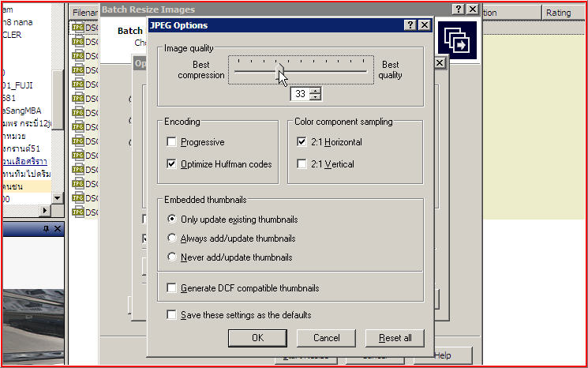This screenshot has width=588, height=368.
Task: Increase the image quality value with up arrow
Action: (x=316, y=90)
